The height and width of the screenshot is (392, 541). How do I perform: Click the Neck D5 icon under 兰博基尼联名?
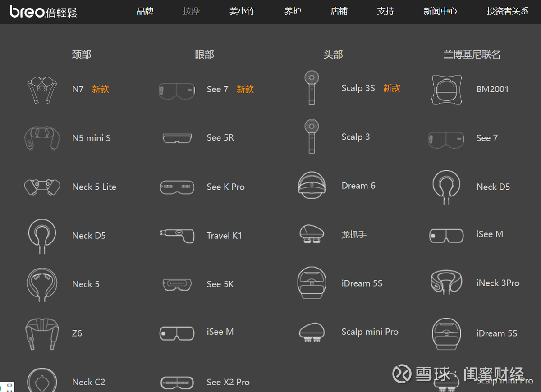click(x=446, y=187)
